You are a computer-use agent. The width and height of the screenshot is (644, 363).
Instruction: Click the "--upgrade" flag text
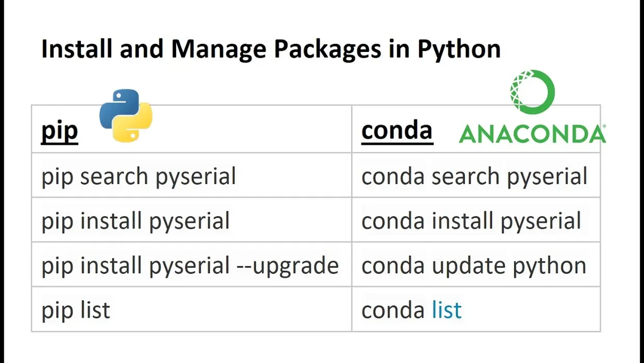287,266
